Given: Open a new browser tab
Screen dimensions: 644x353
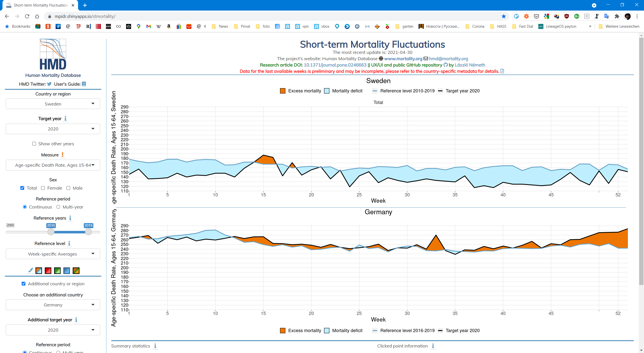Looking at the screenshot, I should (85, 5).
